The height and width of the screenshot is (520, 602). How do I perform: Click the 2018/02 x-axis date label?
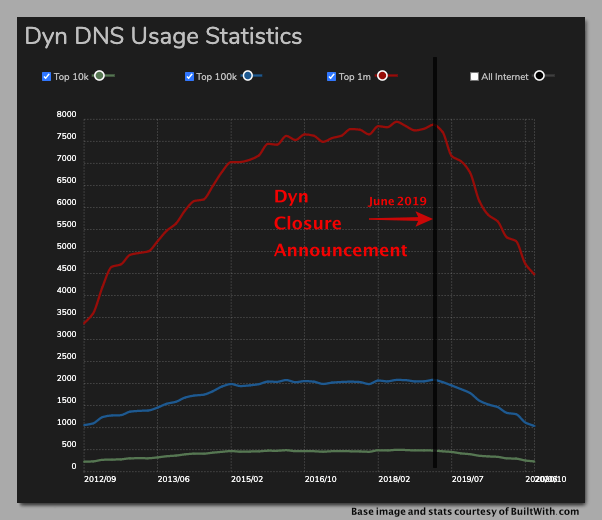394,479
